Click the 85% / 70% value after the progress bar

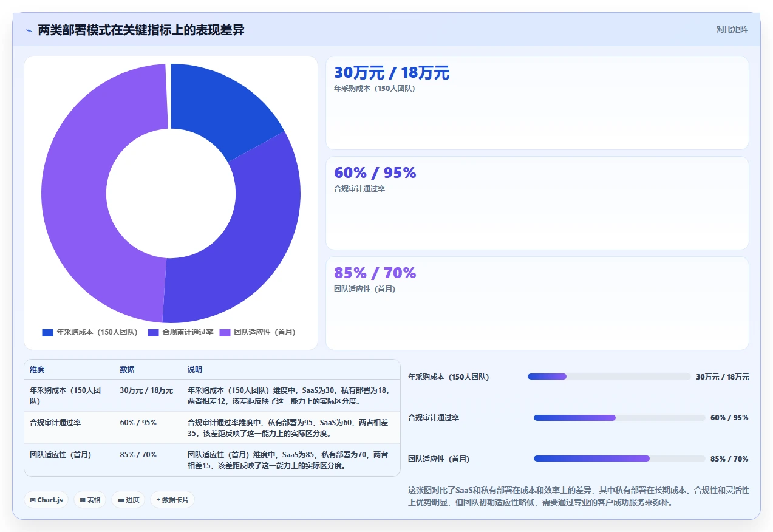click(729, 459)
